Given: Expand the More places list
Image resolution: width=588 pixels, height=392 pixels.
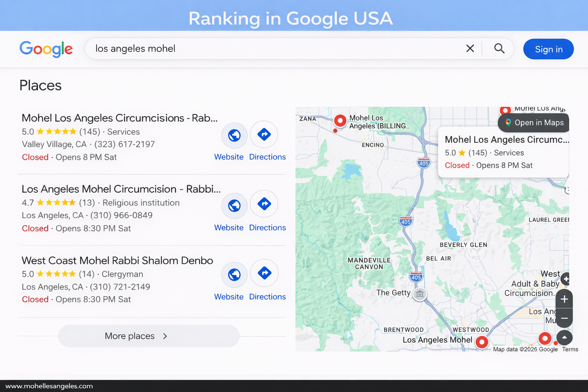Looking at the screenshot, I should click(x=149, y=336).
